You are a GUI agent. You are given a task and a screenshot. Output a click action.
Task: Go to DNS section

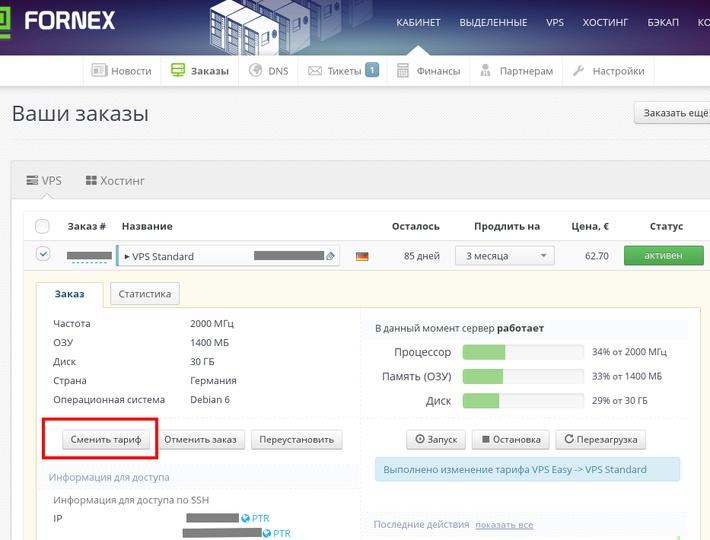(x=269, y=71)
